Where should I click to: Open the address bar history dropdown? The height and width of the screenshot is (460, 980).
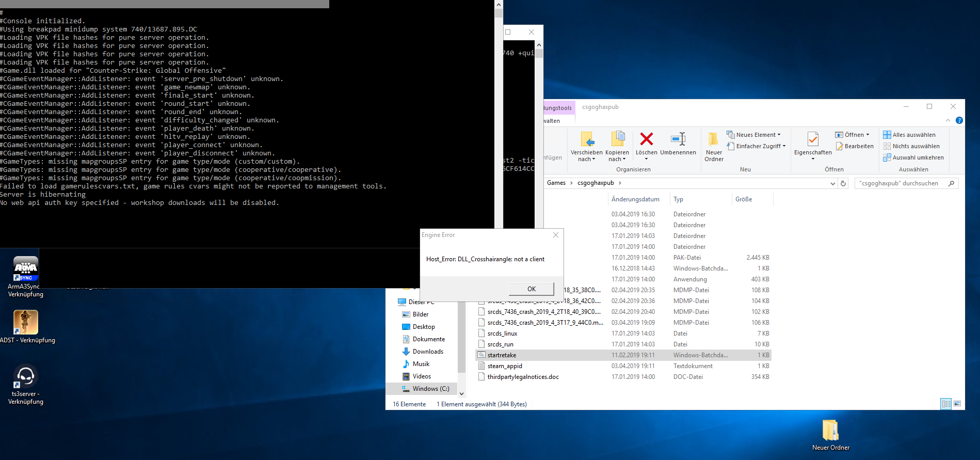point(832,183)
